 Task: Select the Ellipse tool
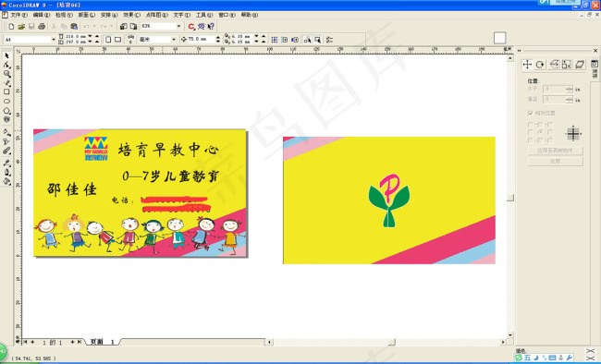coord(6,101)
